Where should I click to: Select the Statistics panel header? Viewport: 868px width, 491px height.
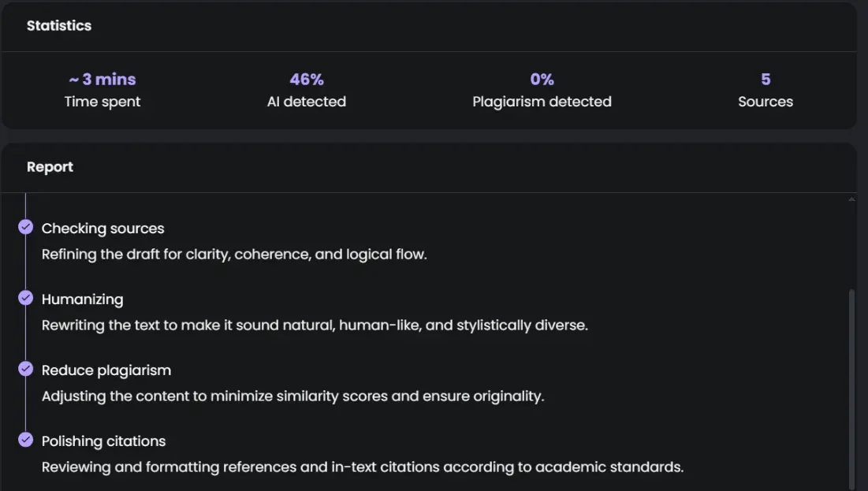click(59, 25)
